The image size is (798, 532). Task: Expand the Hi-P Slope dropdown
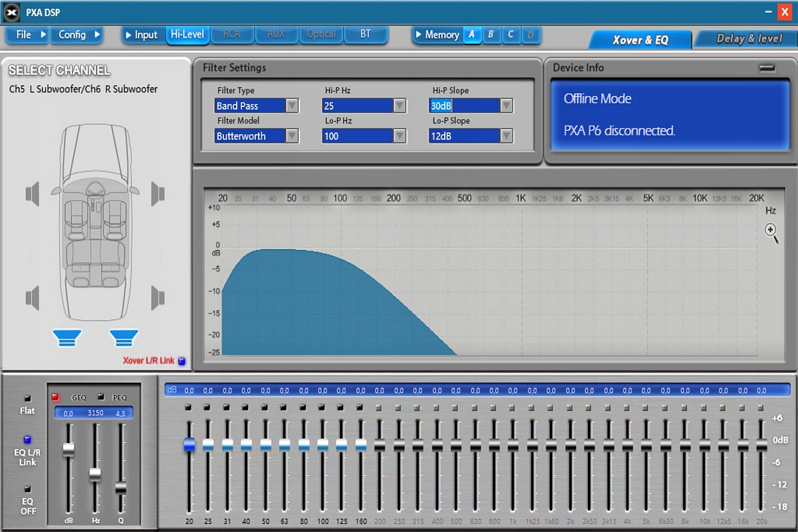[506, 106]
